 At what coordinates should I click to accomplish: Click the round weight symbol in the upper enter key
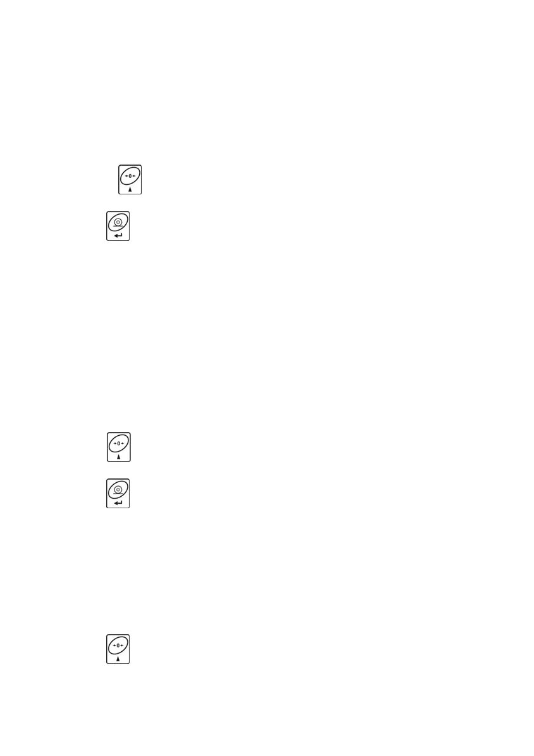118,223
